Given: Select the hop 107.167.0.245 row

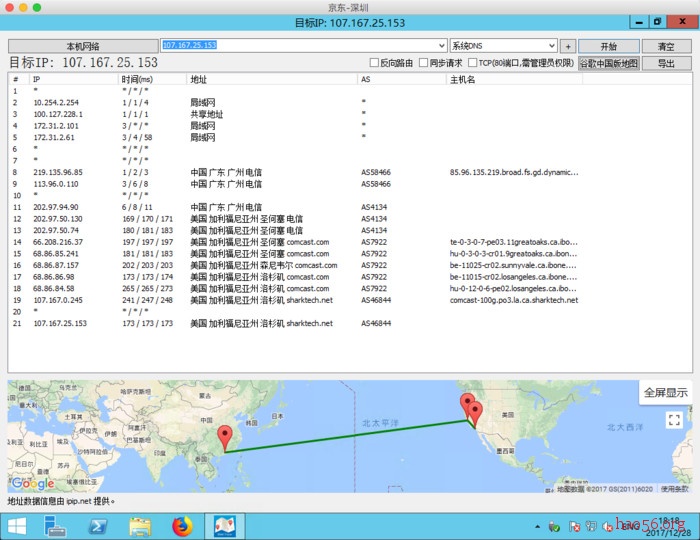Looking at the screenshot, I should tap(350, 300).
